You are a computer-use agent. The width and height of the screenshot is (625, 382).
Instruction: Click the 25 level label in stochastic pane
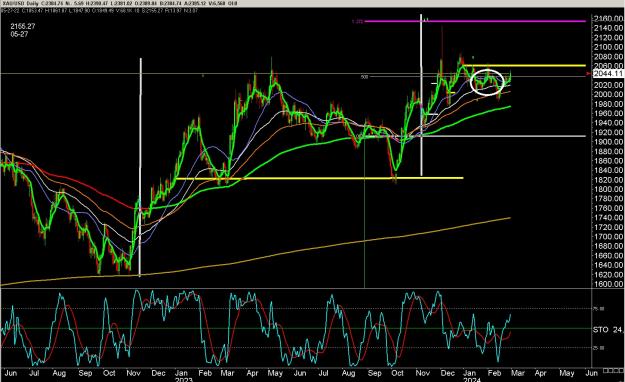pos(600,348)
